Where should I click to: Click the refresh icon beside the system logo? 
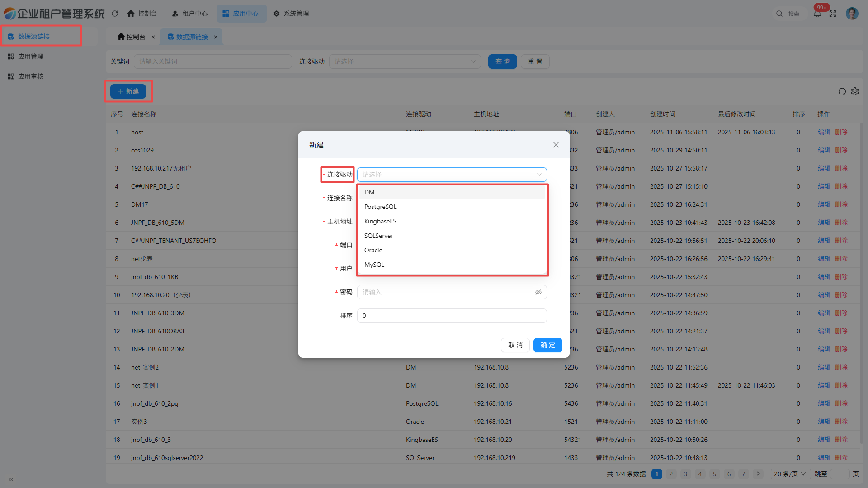(x=115, y=14)
